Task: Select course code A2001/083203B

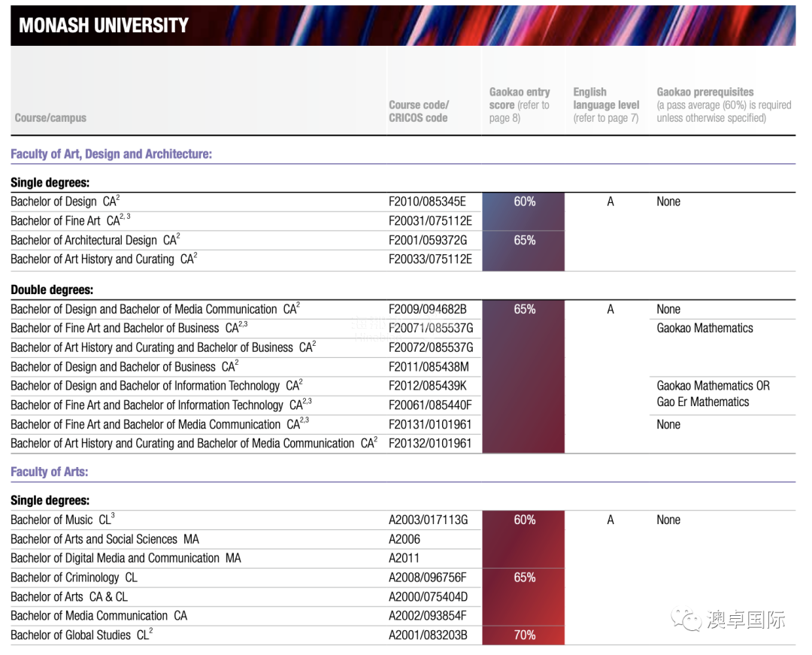Action: 429,635
